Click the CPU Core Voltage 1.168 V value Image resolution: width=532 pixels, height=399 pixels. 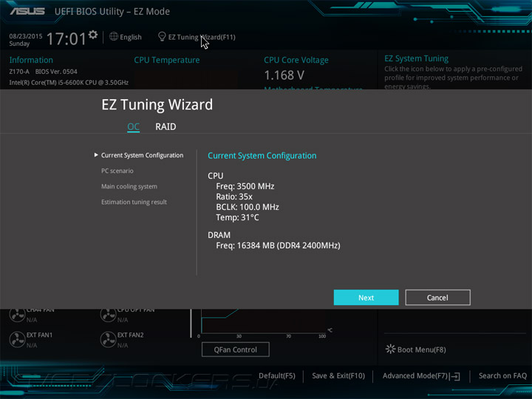click(x=284, y=75)
